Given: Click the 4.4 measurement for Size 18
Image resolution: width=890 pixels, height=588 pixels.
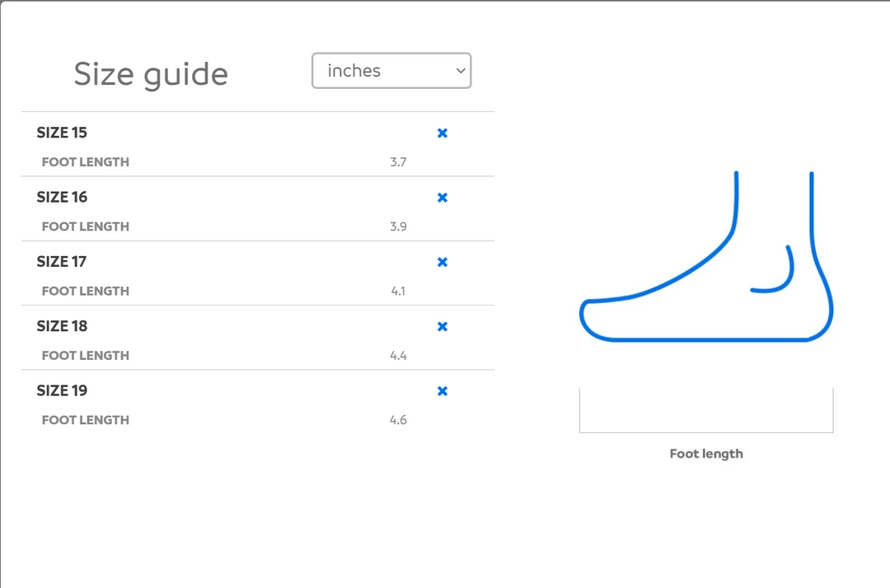Looking at the screenshot, I should 398,356.
